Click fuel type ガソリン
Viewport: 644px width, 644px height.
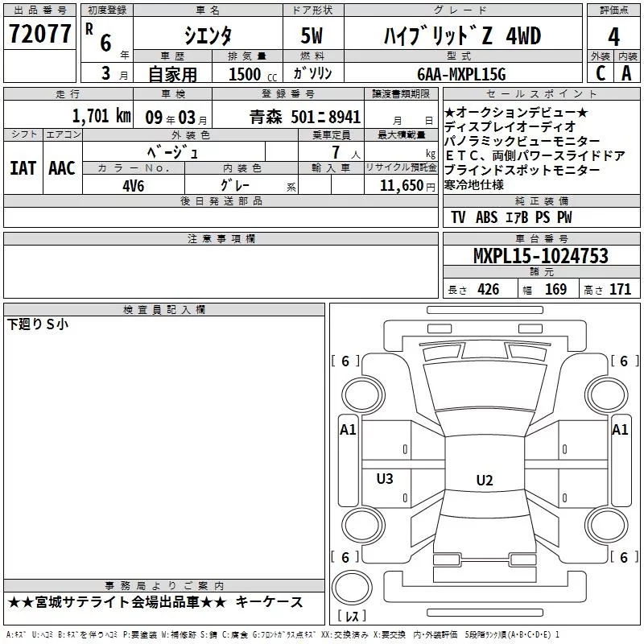coord(312,73)
